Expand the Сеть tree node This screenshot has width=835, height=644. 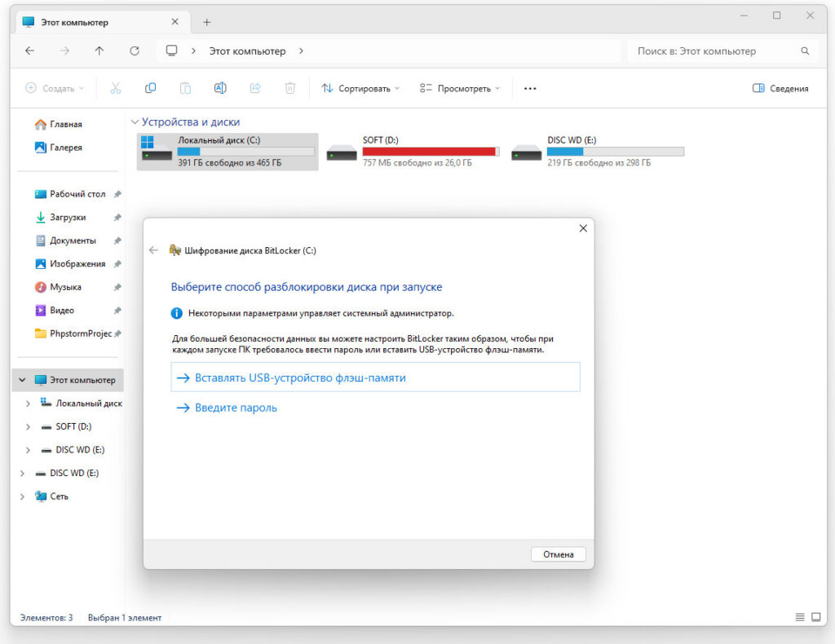coord(22,496)
